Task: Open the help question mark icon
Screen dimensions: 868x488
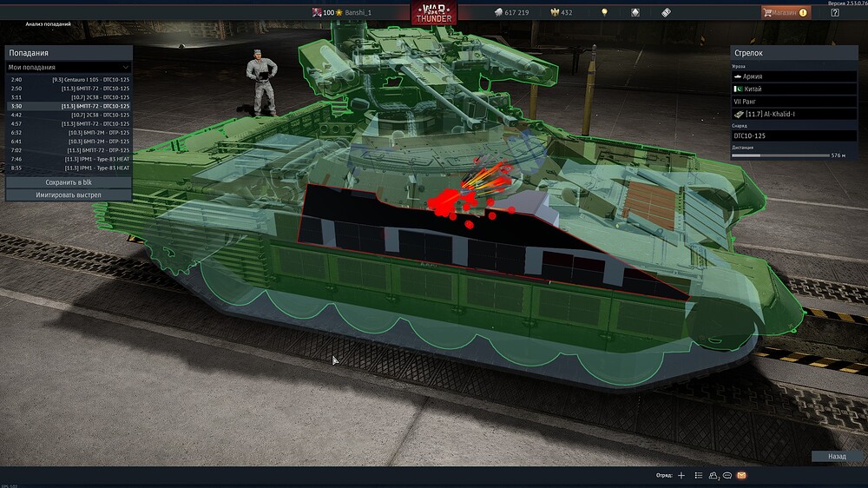Action: click(x=834, y=12)
